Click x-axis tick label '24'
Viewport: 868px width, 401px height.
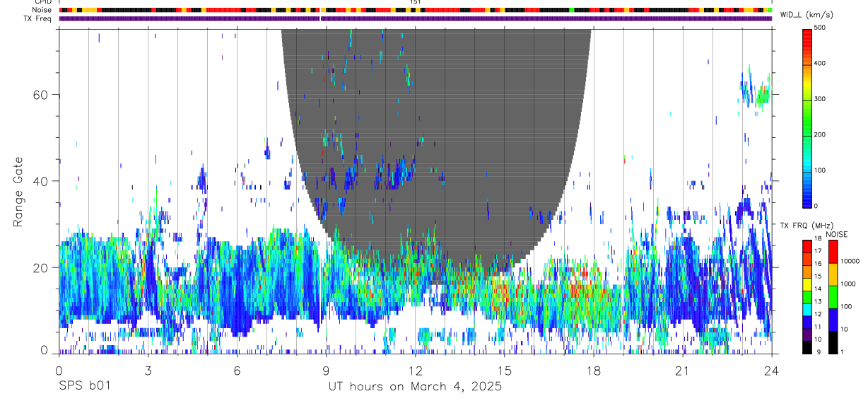click(771, 370)
